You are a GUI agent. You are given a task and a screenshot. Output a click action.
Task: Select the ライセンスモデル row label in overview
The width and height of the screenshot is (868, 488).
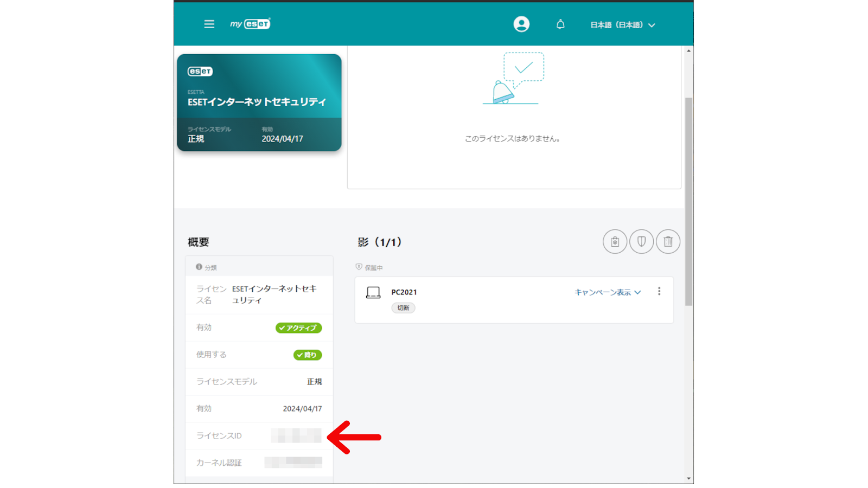point(227,382)
